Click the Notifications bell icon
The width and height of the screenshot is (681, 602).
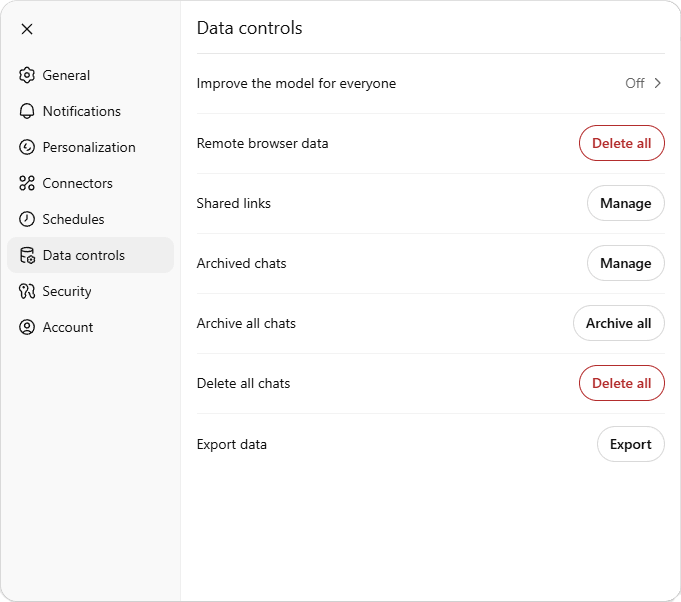27,111
